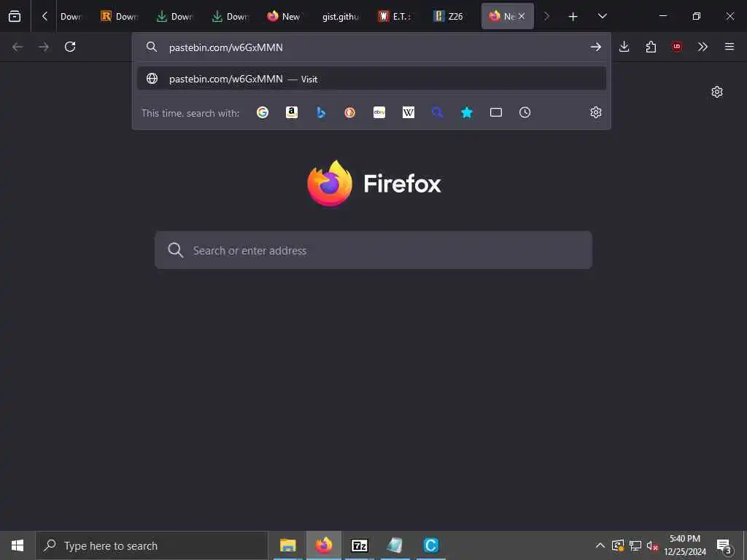Search this time with DuckDuckGo
Image resolution: width=747 pixels, height=560 pixels.
pyautogui.click(x=349, y=112)
